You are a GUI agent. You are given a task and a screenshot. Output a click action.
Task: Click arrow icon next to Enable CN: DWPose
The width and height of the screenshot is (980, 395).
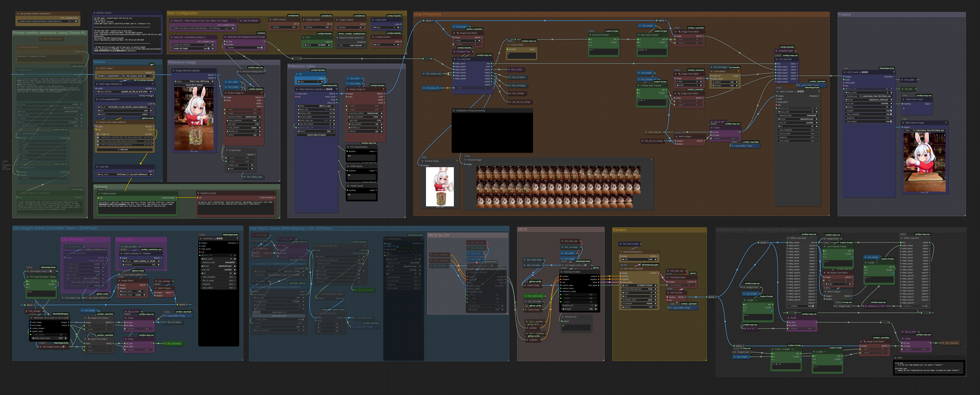(x=213, y=45)
